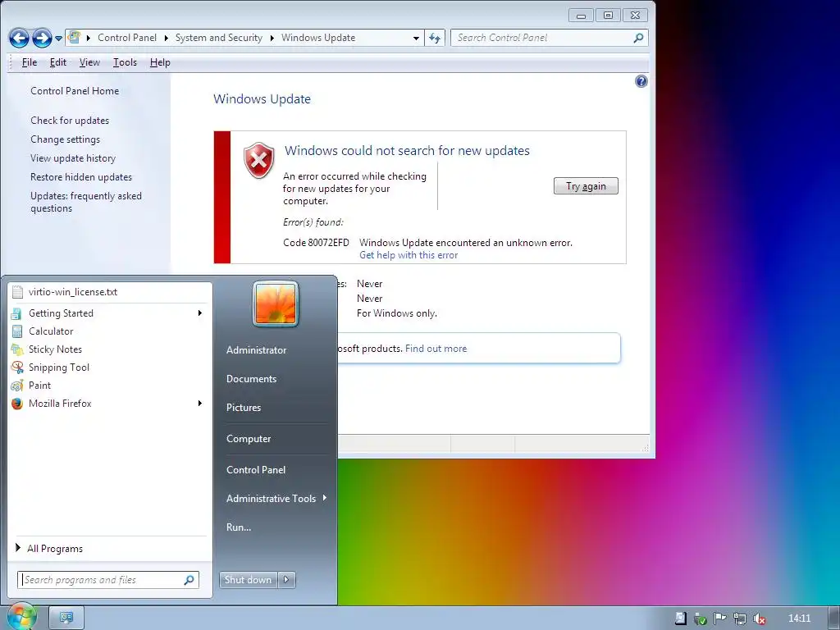Viewport: 840px width, 630px height.
Task: Expand Getting Started submenu arrow
Action: [x=200, y=313]
